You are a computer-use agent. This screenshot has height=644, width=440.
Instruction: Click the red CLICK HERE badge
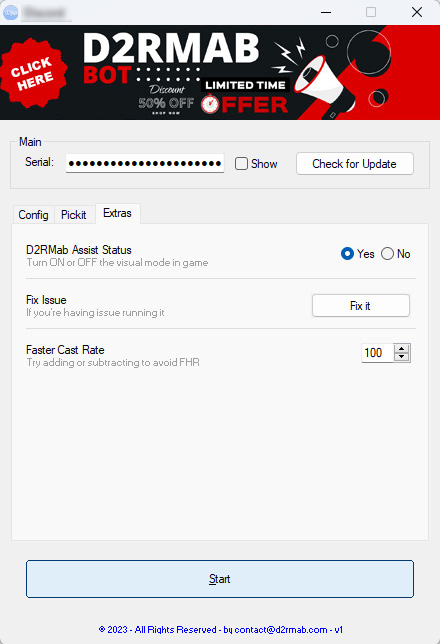(x=34, y=73)
